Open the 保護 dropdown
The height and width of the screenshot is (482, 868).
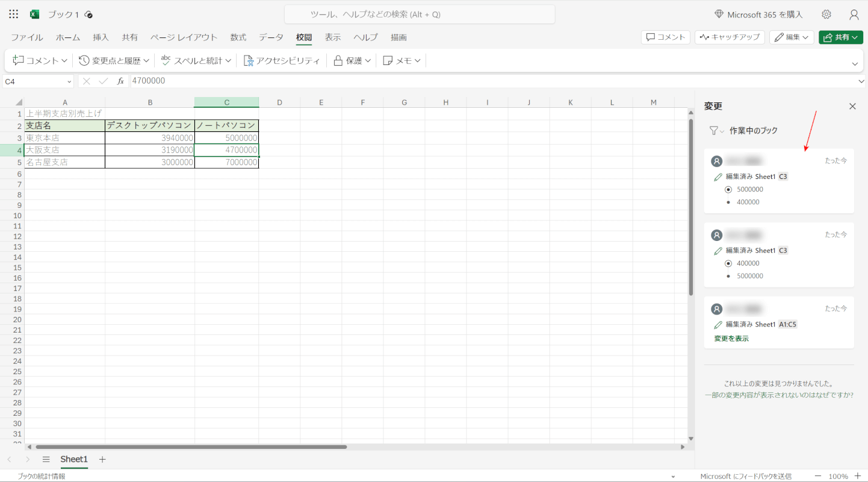pos(353,60)
